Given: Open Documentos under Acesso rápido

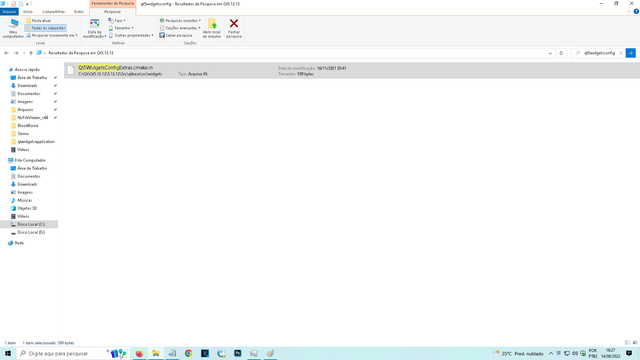Looking at the screenshot, I should click(x=29, y=93).
